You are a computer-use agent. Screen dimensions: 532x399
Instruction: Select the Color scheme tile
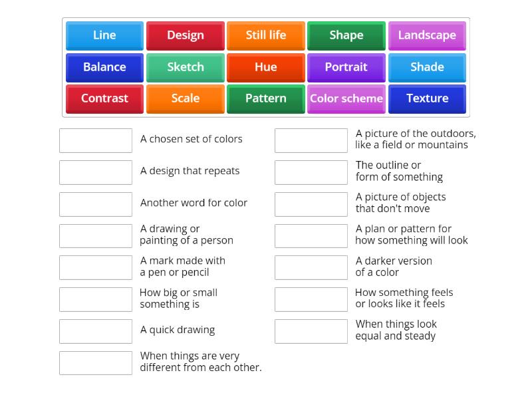tap(346, 98)
